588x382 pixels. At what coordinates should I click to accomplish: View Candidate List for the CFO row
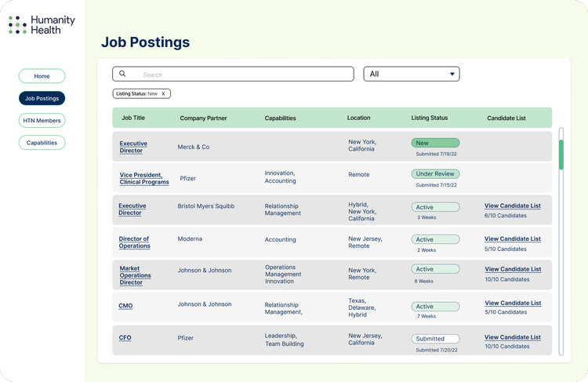click(x=513, y=337)
